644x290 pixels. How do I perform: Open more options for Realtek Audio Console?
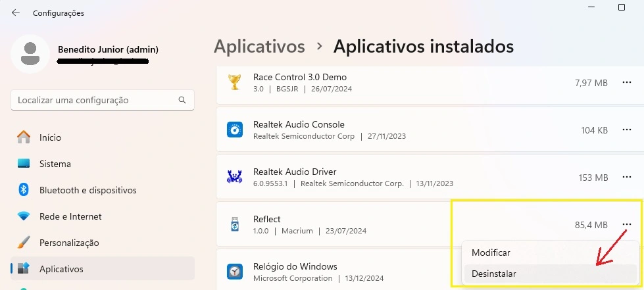click(x=626, y=130)
